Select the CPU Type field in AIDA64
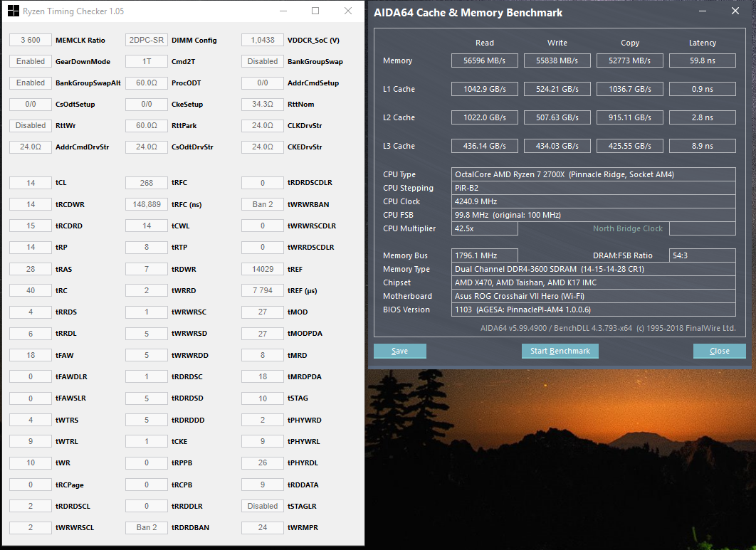756x550 pixels. 594,174
